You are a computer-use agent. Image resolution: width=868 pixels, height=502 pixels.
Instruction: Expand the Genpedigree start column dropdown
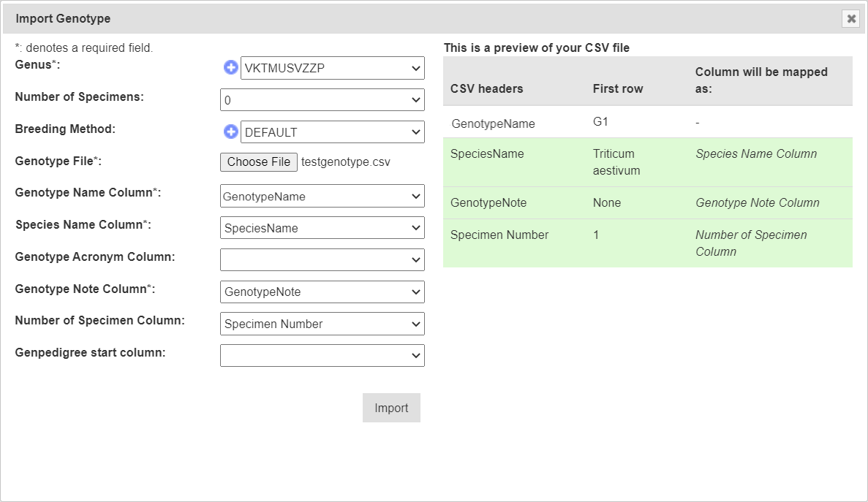[322, 356]
